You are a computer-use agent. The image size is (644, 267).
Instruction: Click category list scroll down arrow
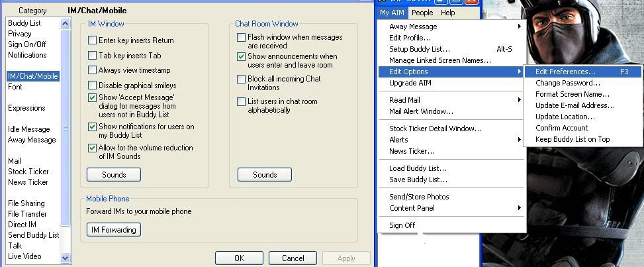point(66,258)
